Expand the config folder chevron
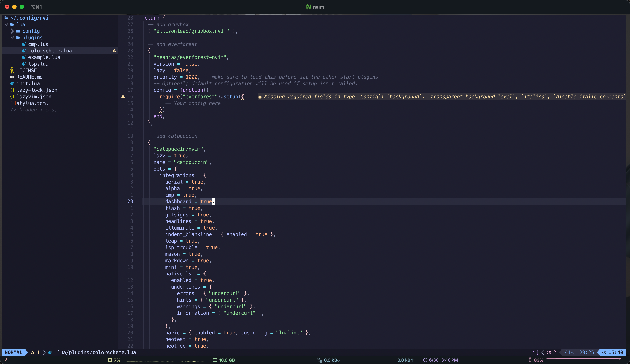630x364 pixels. (x=12, y=31)
